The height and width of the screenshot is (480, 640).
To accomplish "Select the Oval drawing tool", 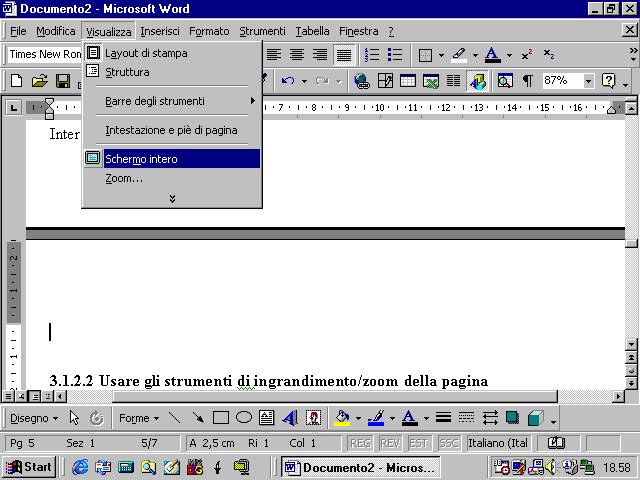I will pos(244,418).
